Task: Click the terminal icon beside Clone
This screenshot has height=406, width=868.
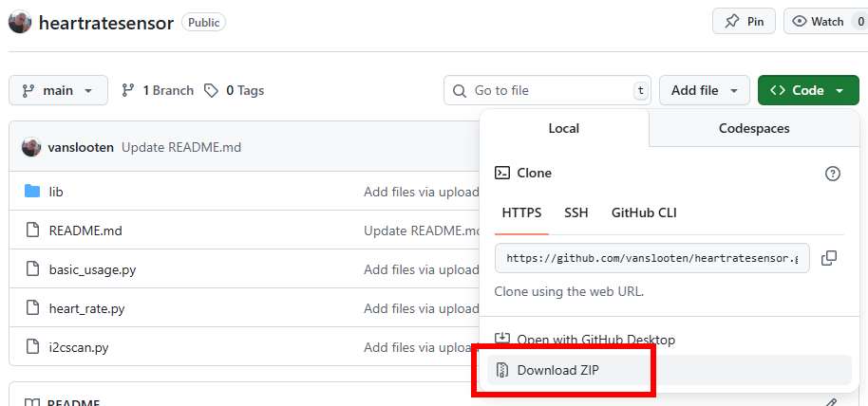Action: click(502, 174)
